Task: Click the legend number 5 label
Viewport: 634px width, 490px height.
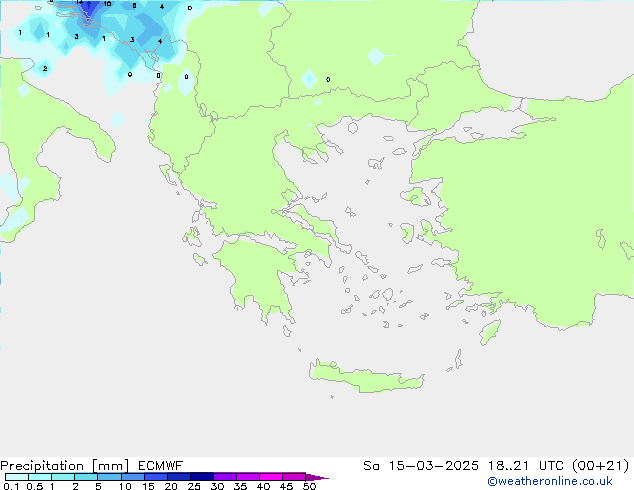Action: click(x=98, y=486)
